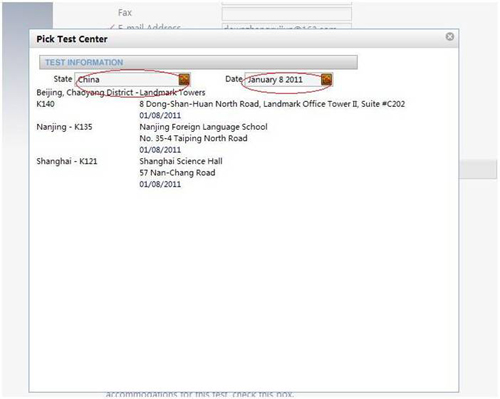Click the Fax input field in background form

tap(287, 13)
